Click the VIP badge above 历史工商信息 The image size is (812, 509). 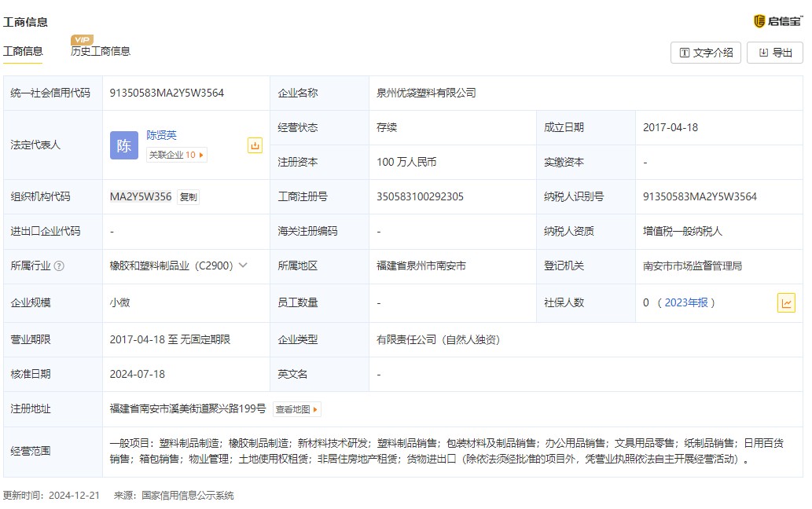[x=82, y=39]
